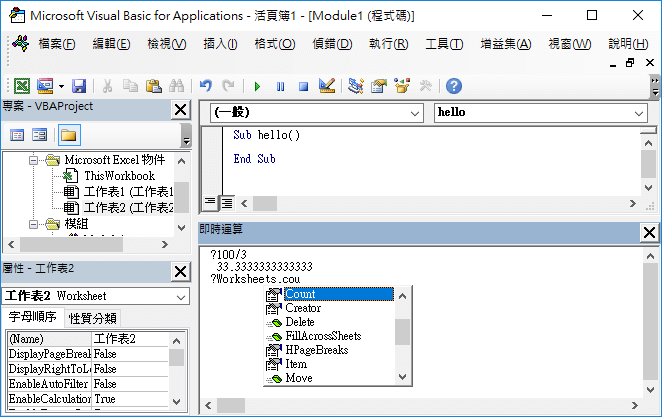Open Help with the blue question mark
This screenshot has height=417, width=662.
pyautogui.click(x=454, y=86)
